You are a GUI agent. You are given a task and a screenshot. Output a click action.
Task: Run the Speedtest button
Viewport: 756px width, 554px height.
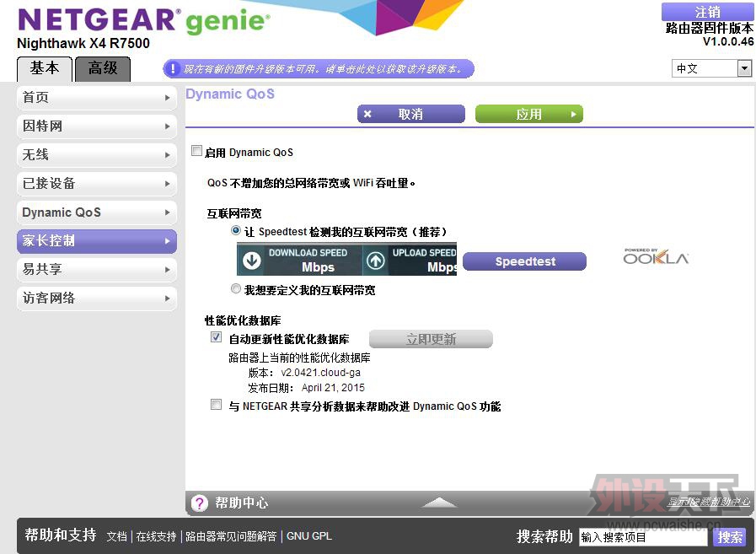click(524, 261)
